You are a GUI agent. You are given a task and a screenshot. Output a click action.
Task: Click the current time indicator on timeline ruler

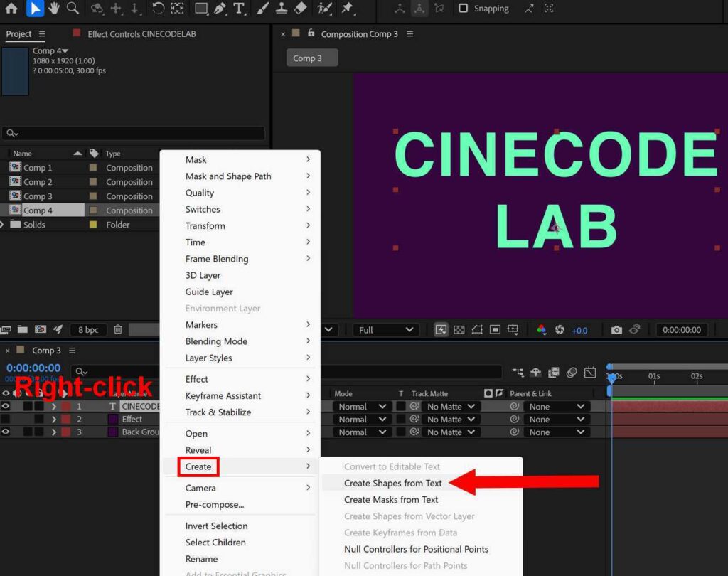tap(612, 377)
